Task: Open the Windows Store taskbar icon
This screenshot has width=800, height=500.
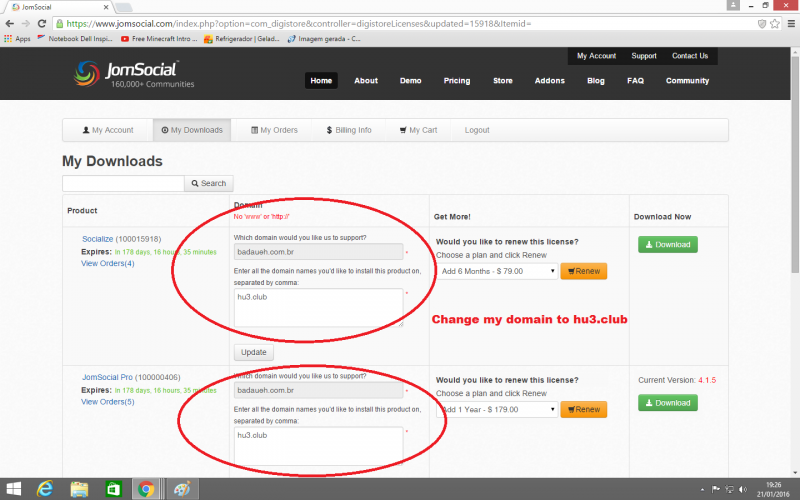Action: 113,489
